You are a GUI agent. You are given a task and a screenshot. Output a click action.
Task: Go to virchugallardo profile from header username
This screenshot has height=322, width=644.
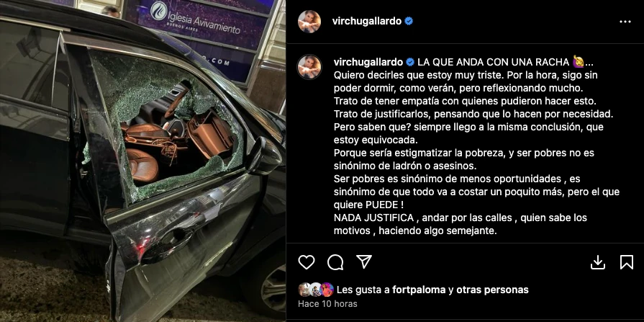click(367, 21)
